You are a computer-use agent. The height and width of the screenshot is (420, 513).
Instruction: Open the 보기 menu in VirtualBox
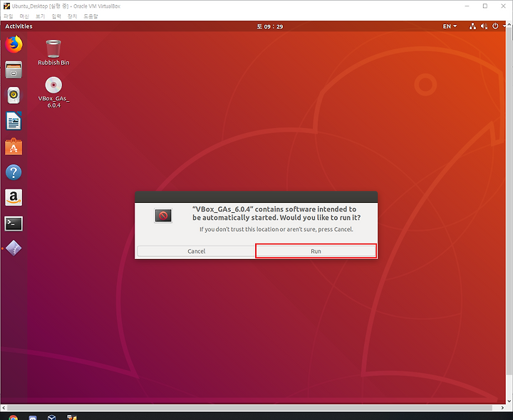pos(40,16)
